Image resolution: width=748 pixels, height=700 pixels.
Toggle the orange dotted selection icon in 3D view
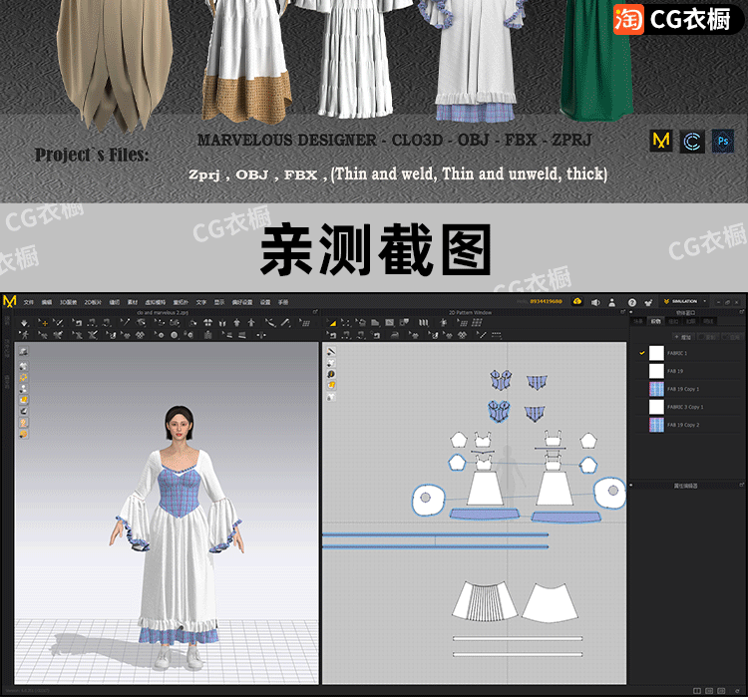click(x=23, y=377)
